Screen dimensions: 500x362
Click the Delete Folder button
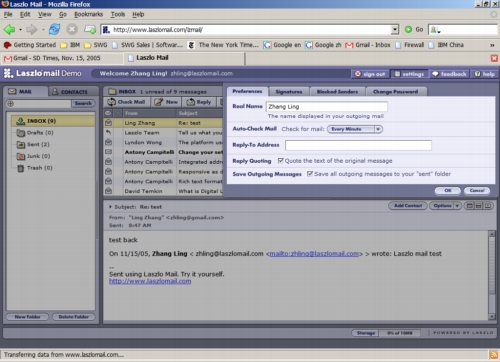[74, 317]
